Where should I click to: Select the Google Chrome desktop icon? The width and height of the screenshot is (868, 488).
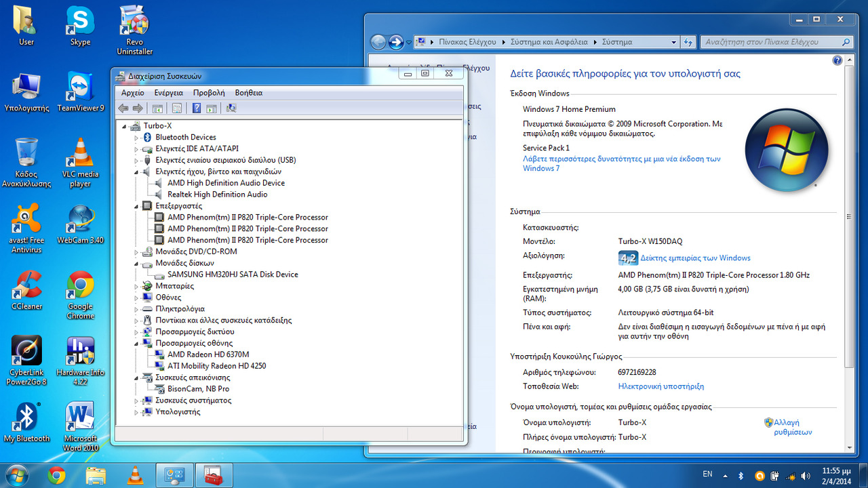coord(80,296)
